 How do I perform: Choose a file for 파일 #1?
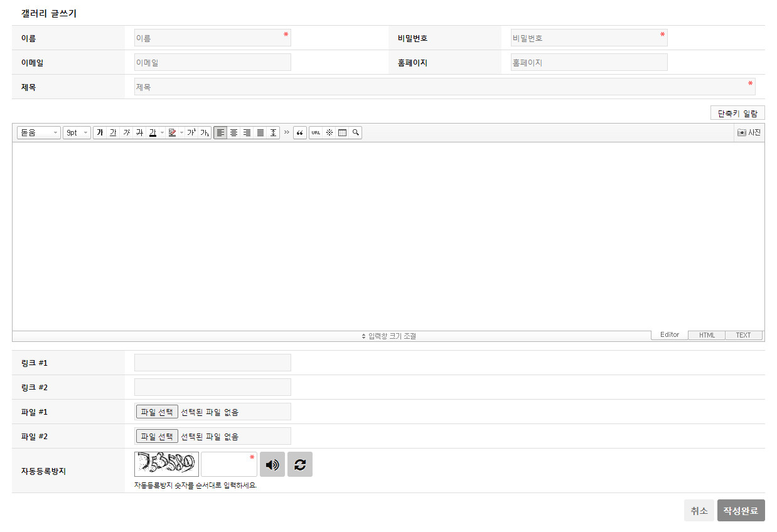click(157, 412)
